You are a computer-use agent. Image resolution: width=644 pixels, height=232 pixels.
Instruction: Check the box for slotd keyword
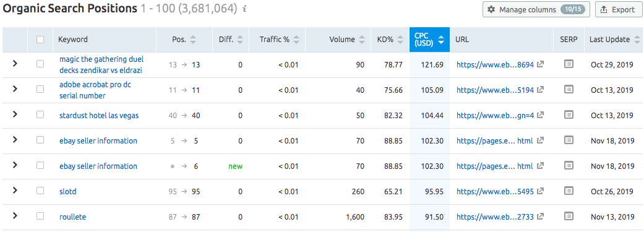(40, 191)
